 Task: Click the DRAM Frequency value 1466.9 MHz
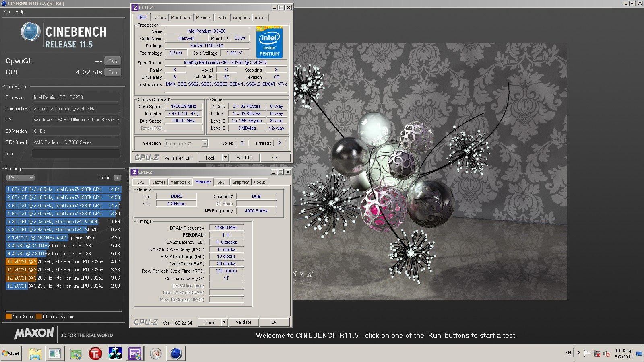point(226,228)
